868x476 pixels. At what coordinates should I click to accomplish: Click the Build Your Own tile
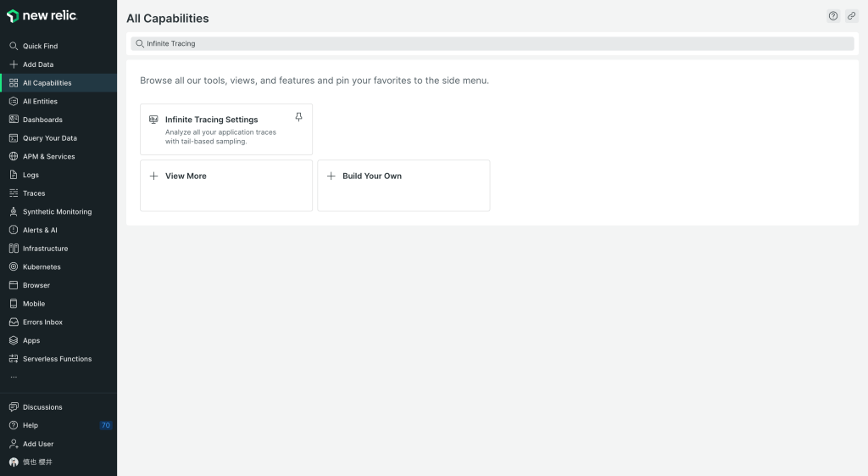(403, 185)
